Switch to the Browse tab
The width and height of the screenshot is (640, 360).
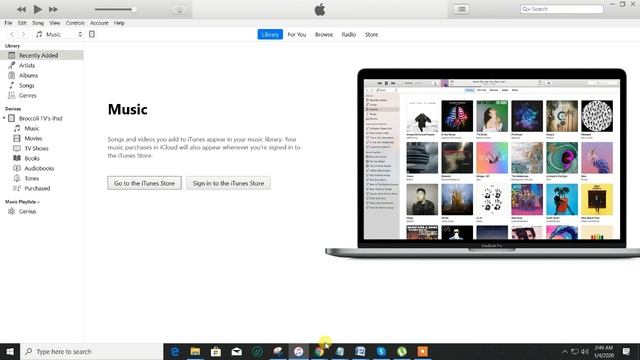(324, 35)
